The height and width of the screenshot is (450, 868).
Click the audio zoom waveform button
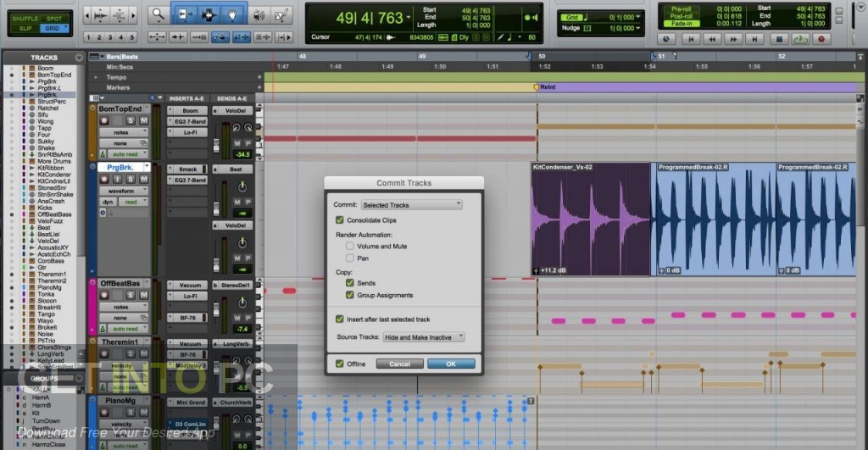pos(100,15)
